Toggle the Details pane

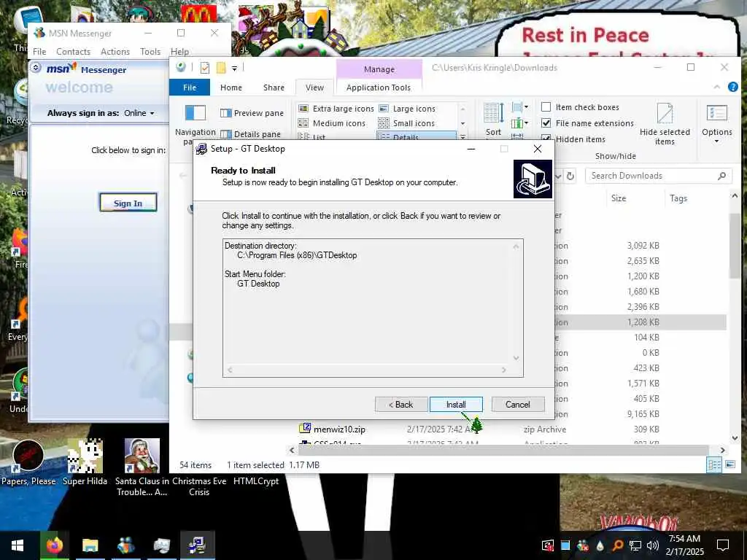point(251,134)
